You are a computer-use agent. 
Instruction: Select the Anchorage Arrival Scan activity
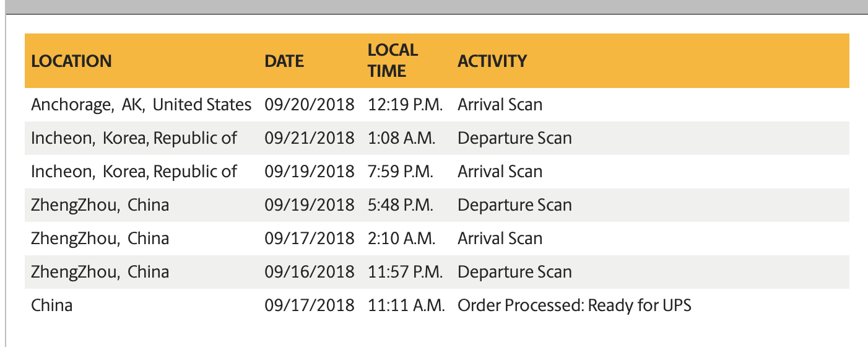500,105
